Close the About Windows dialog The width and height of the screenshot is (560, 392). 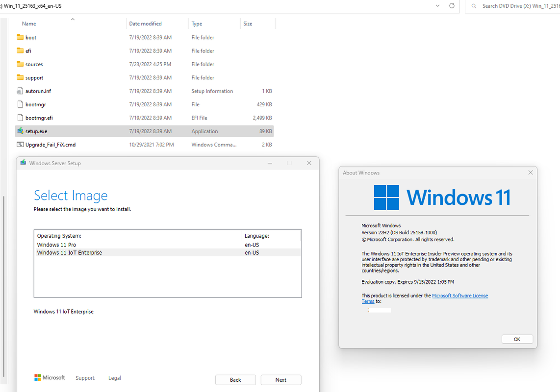(x=531, y=172)
